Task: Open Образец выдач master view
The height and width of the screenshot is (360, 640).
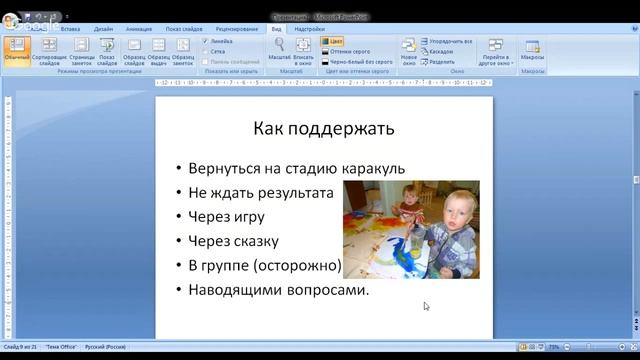Action: (x=158, y=51)
